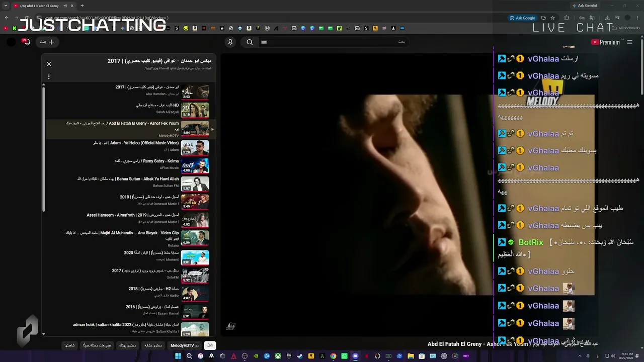
Task: Open the Chrome extensions puzzle icon
Action: [567, 18]
